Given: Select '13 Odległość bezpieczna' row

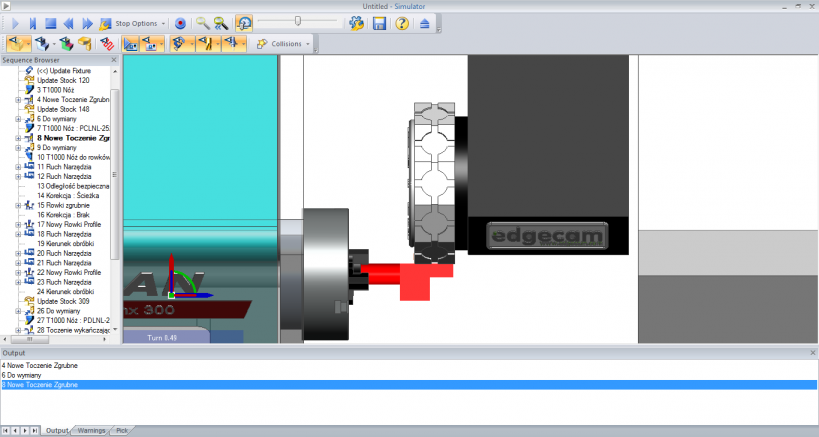Looking at the screenshot, I should click(73, 186).
